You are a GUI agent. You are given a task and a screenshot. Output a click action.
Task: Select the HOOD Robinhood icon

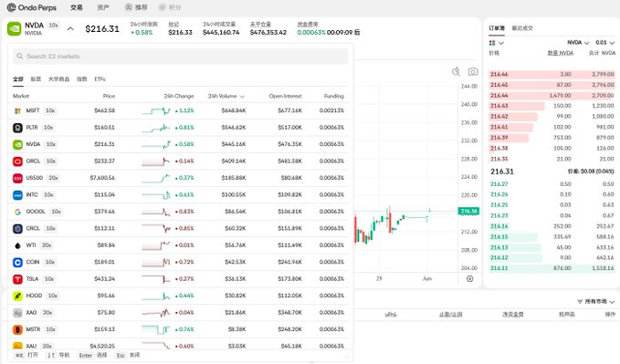[x=17, y=296]
